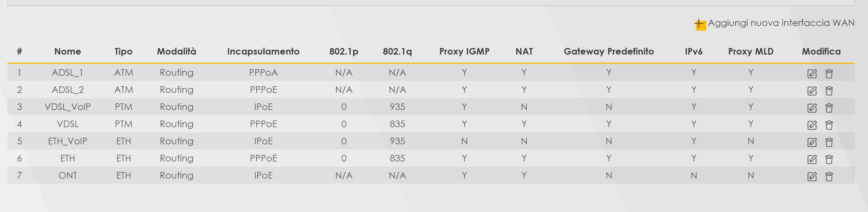Edit the ADSL_1 WAN interface
This screenshot has width=868, height=212.
[812, 74]
